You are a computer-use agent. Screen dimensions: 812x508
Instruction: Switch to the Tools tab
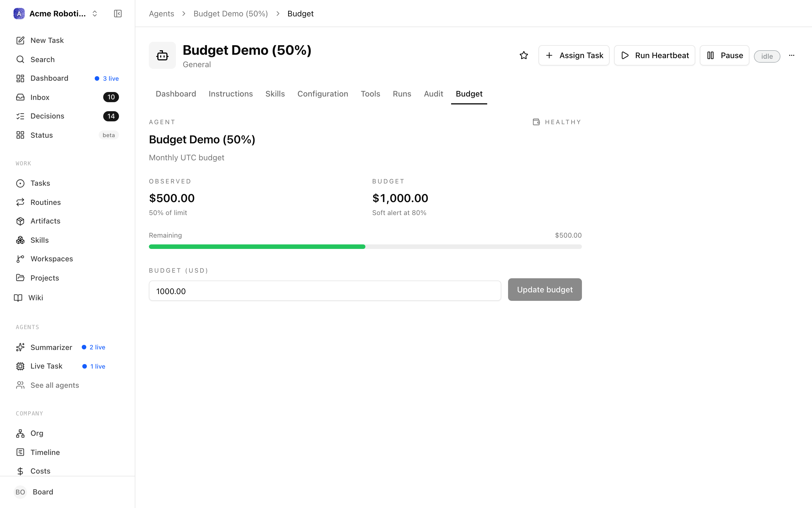(370, 94)
